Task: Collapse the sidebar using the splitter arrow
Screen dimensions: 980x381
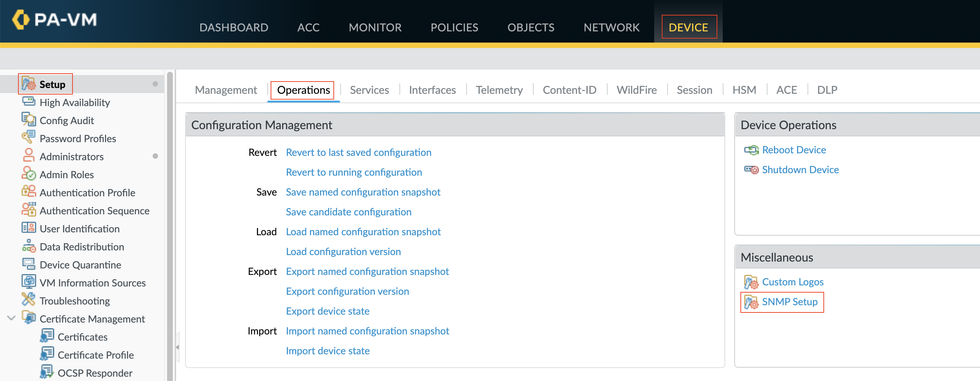Action: (x=177, y=347)
